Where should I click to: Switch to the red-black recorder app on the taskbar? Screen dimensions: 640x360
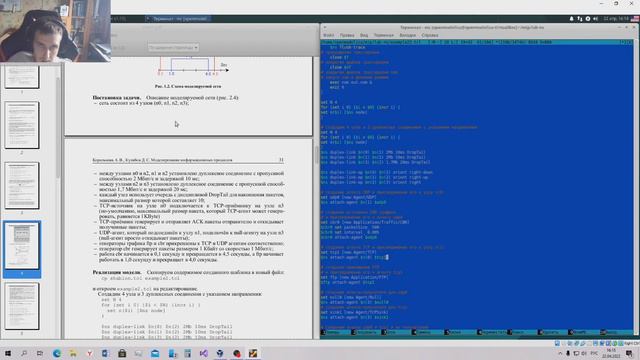[237, 353]
